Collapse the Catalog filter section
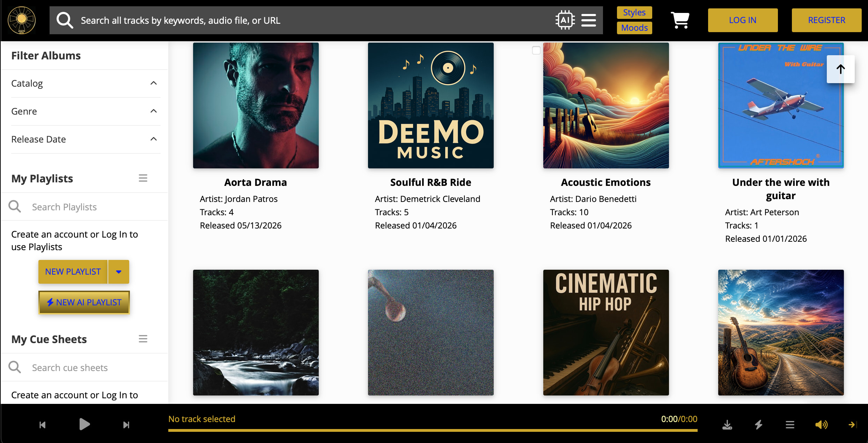Screen dimensions: 868x443 tap(154, 83)
